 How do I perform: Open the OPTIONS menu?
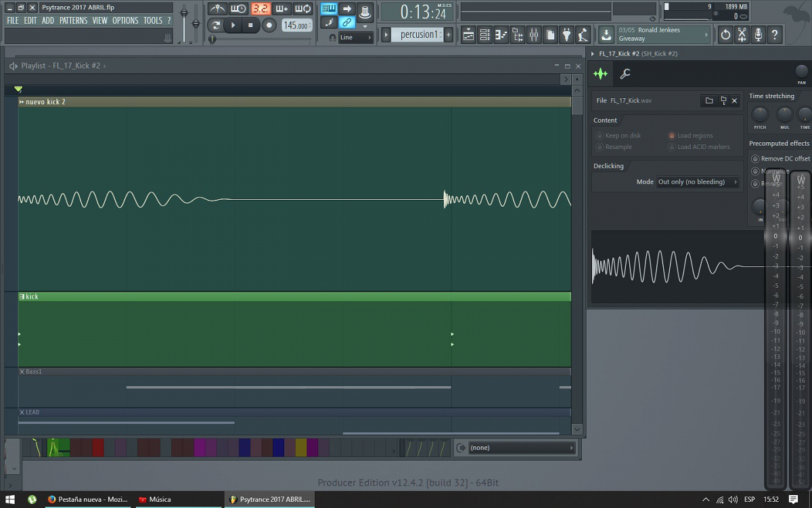pos(125,21)
